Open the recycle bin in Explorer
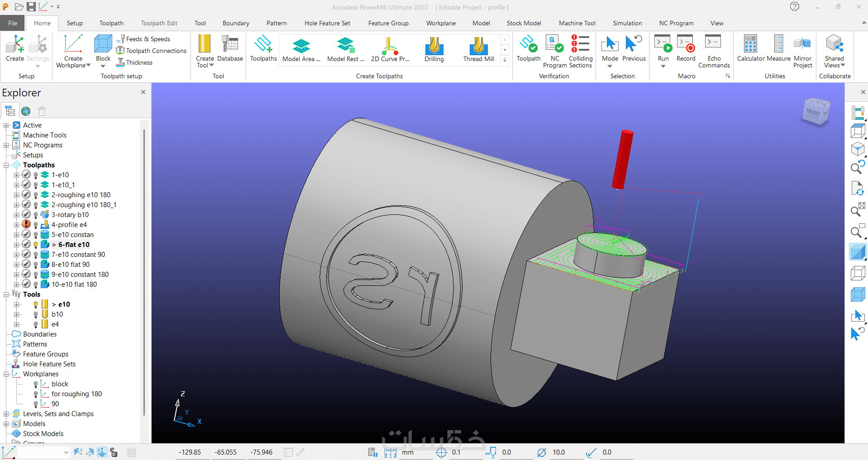This screenshot has height=460, width=868. click(42, 111)
